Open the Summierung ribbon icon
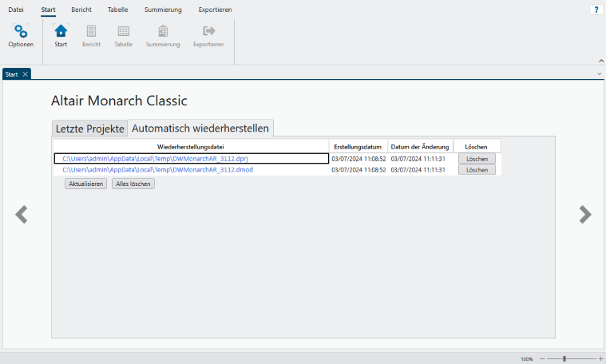Screen dimensions: 606x364 pos(163,32)
